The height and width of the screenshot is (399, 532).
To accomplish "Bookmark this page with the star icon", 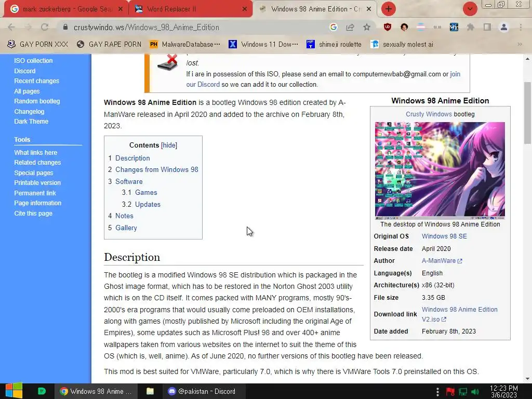I will click(367, 27).
